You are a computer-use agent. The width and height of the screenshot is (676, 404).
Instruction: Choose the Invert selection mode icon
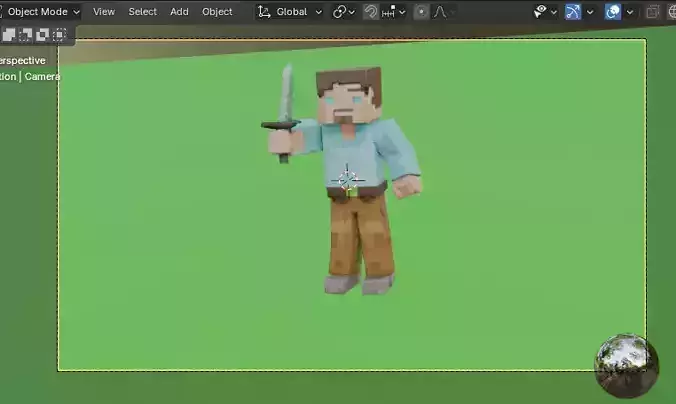42,34
